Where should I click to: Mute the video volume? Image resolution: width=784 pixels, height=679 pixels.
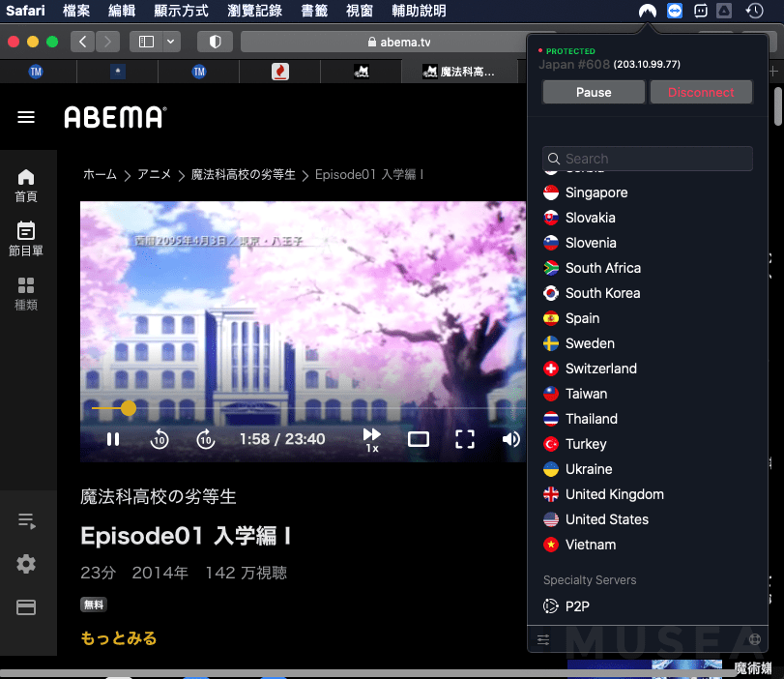coord(510,439)
